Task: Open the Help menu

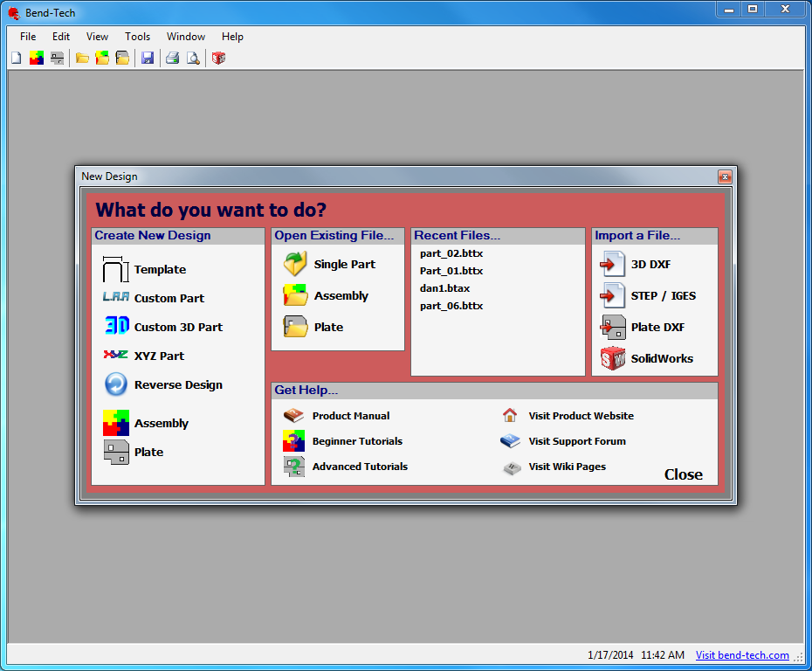Action: click(232, 37)
